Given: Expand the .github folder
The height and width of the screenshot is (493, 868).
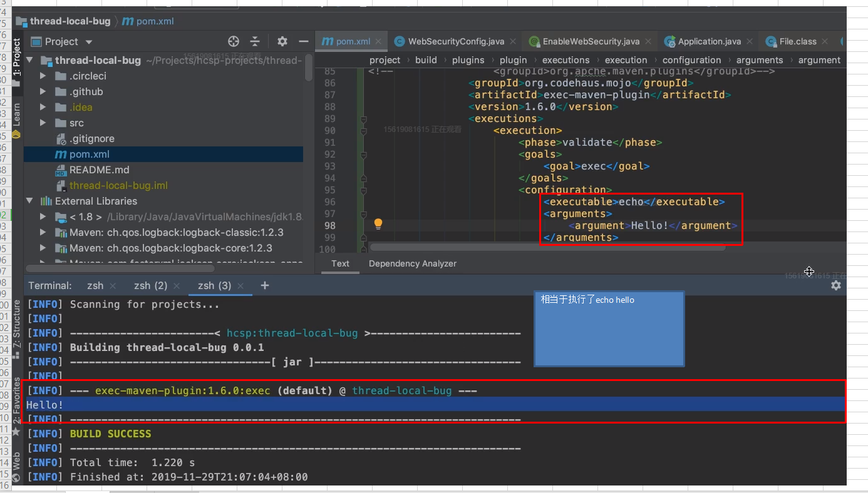Looking at the screenshot, I should click(43, 91).
